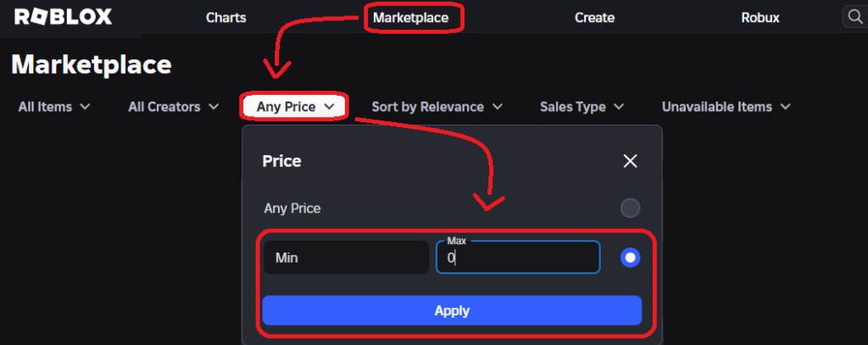Open the Marketplace nav item

[x=411, y=18]
